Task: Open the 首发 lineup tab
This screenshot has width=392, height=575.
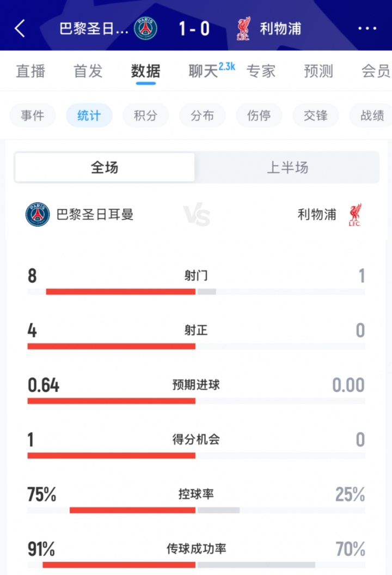Action: coord(88,71)
